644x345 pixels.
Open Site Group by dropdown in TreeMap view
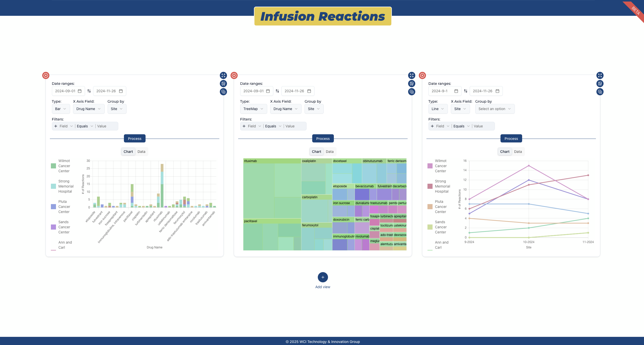click(314, 109)
